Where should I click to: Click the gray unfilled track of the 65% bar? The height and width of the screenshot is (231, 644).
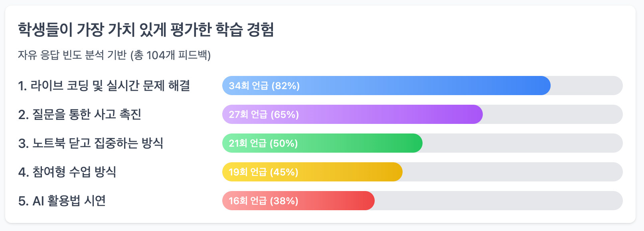pyautogui.click(x=553, y=114)
